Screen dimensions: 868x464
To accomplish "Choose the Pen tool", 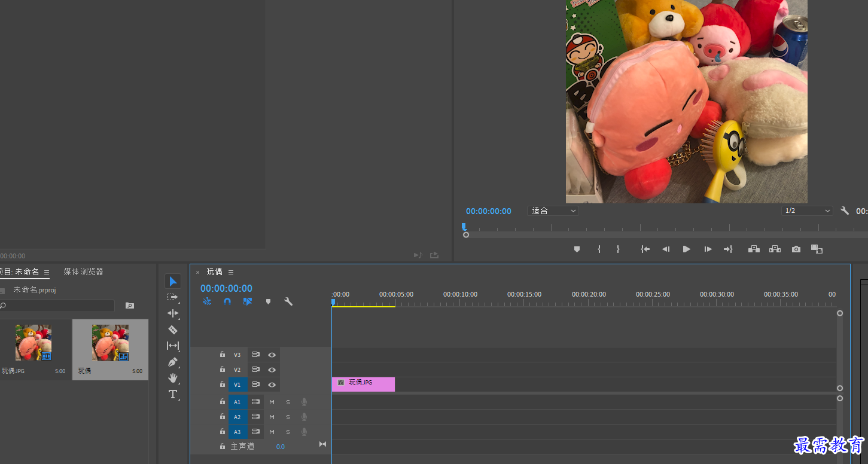I will [x=173, y=362].
